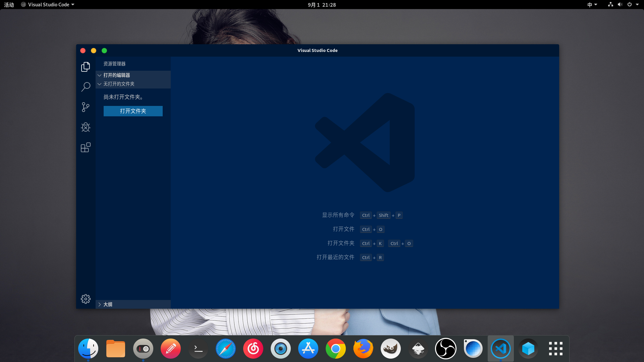The image size is (644, 362).
Task: Launch OBS Studio from dock
Action: [x=446, y=349]
